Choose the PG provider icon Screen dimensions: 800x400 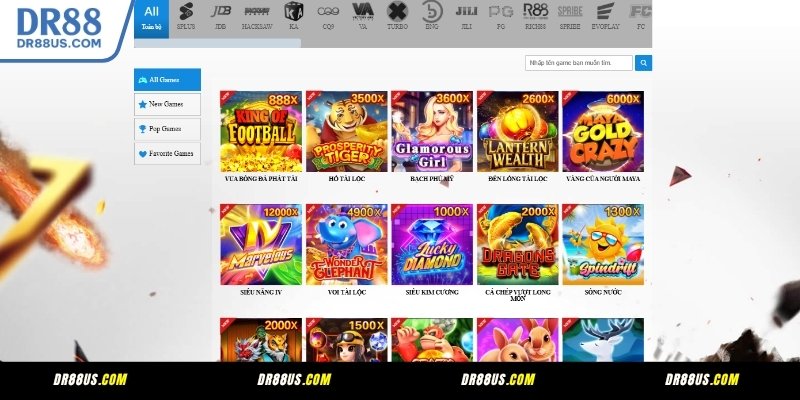point(501,16)
